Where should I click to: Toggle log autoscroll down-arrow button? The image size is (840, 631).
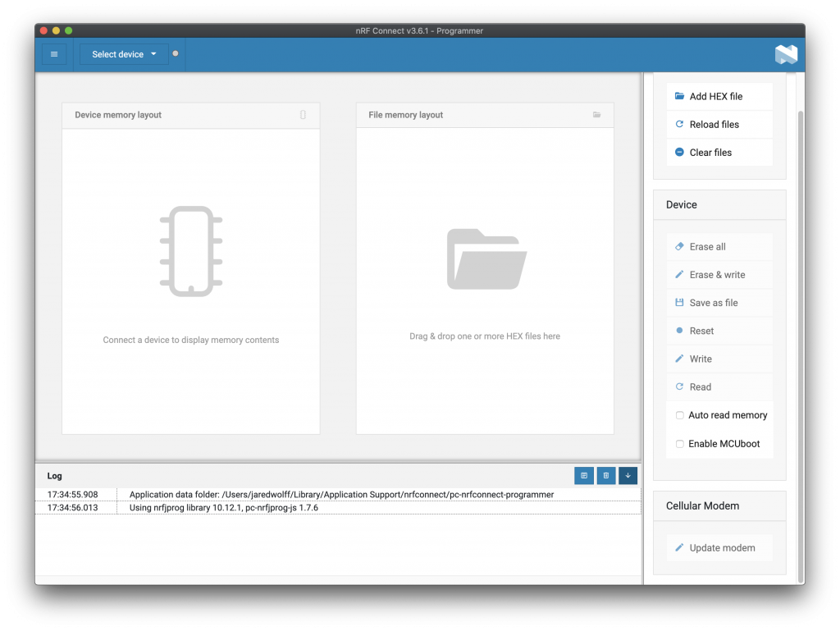[x=628, y=476]
